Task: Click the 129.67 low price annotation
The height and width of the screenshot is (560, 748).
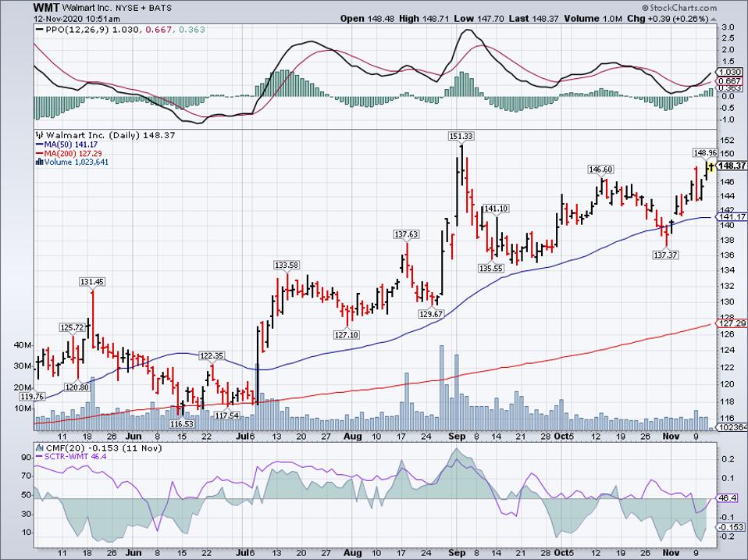Action: click(431, 314)
